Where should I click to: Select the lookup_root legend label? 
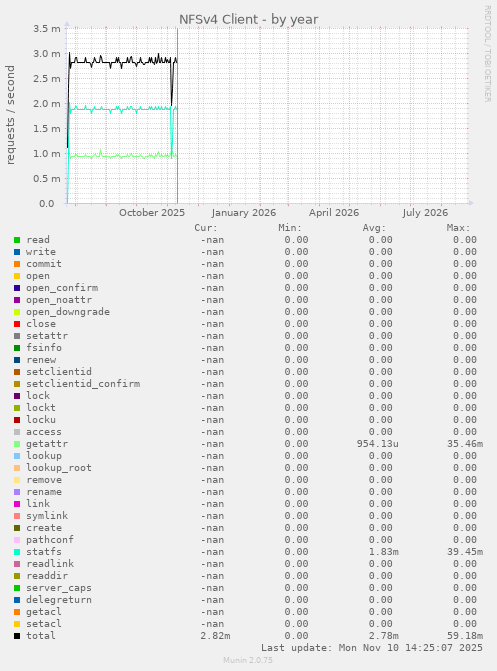coord(59,468)
